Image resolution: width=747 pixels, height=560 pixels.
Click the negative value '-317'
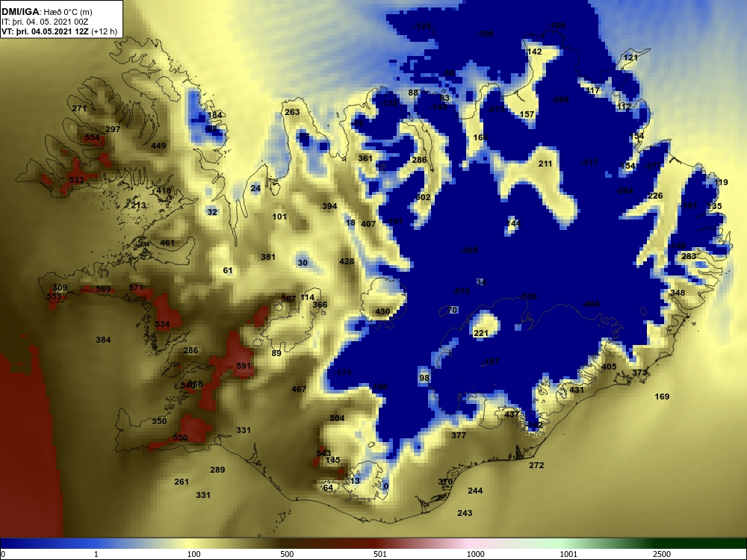point(589,162)
